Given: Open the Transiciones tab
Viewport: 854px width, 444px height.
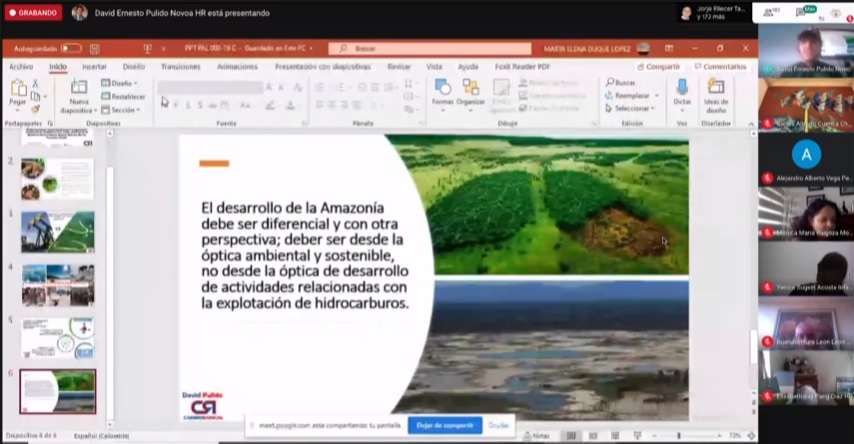Looking at the screenshot, I should pos(180,66).
